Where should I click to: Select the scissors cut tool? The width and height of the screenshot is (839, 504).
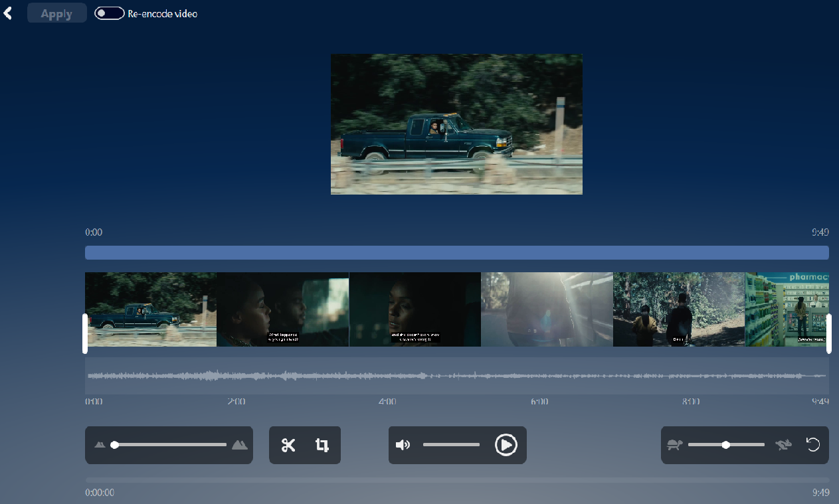coord(288,445)
